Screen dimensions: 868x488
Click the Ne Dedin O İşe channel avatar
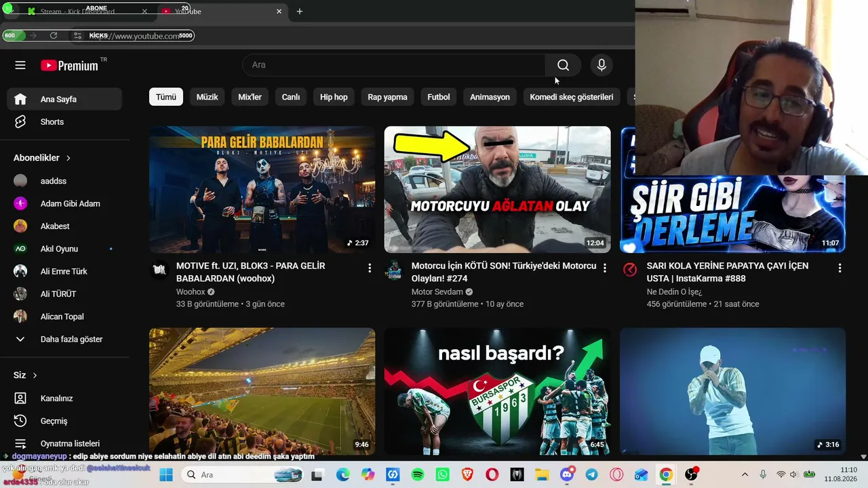630,270
